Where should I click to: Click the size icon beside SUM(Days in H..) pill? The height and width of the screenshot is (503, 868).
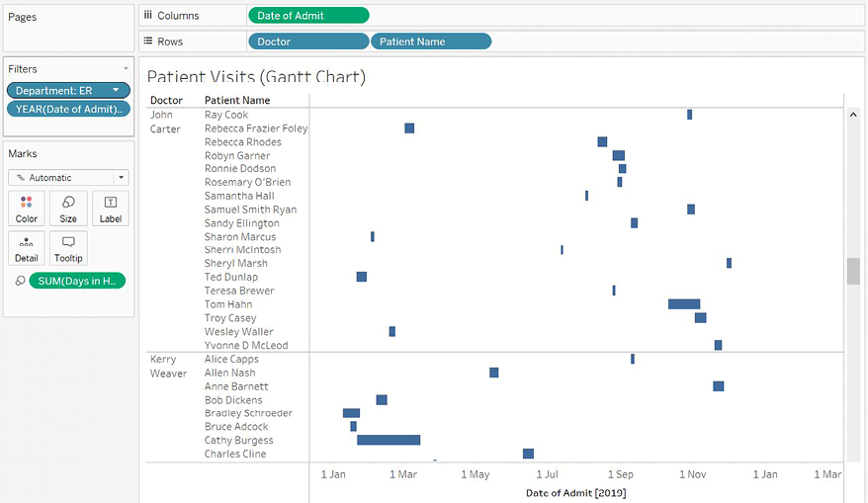pyautogui.click(x=19, y=282)
